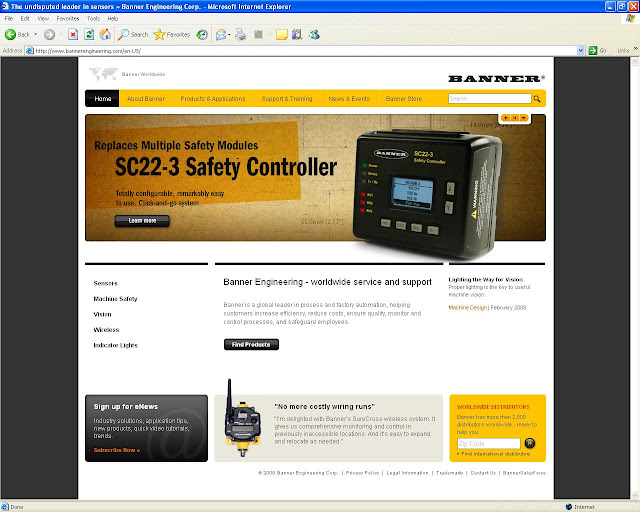Click the round distributor search go button
This screenshot has width=640, height=512.
click(529, 443)
